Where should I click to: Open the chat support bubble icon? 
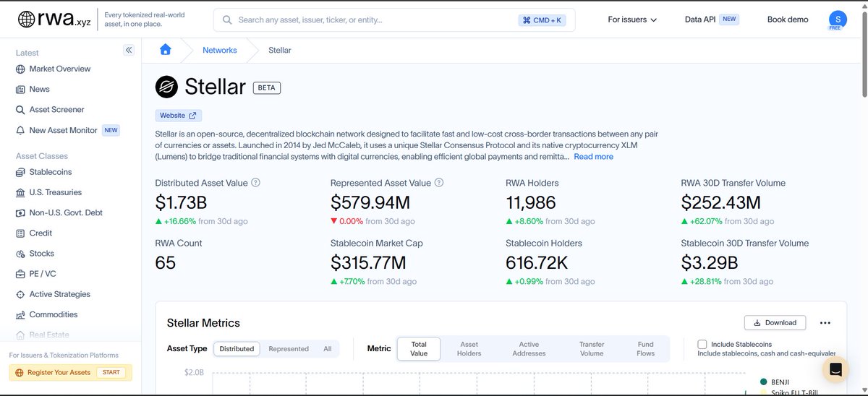tap(835, 370)
